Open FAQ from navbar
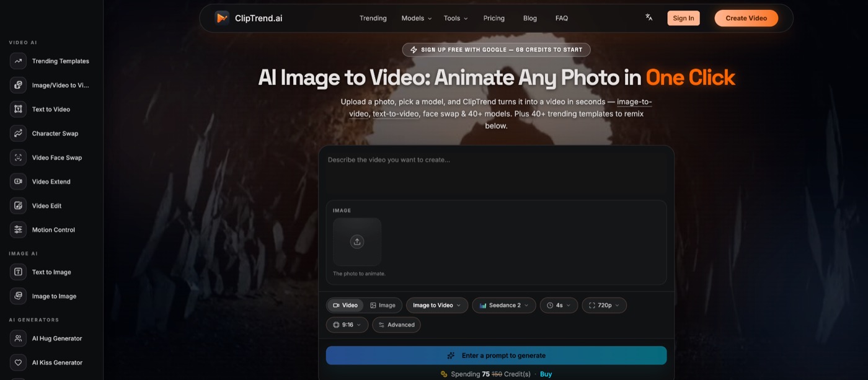 [x=562, y=18]
